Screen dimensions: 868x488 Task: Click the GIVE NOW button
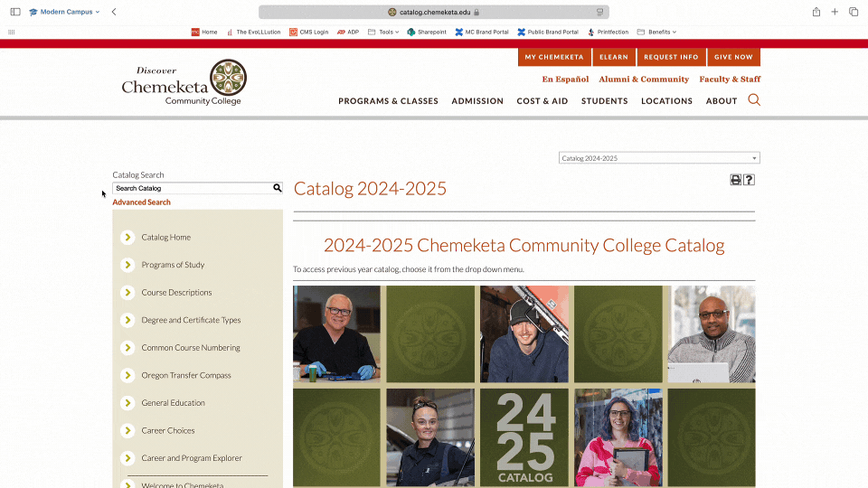pos(733,57)
